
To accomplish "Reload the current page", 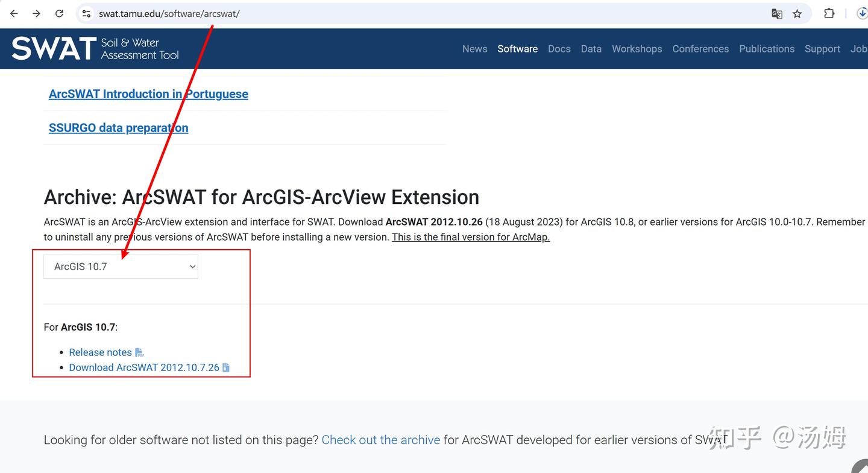I will pos(59,13).
